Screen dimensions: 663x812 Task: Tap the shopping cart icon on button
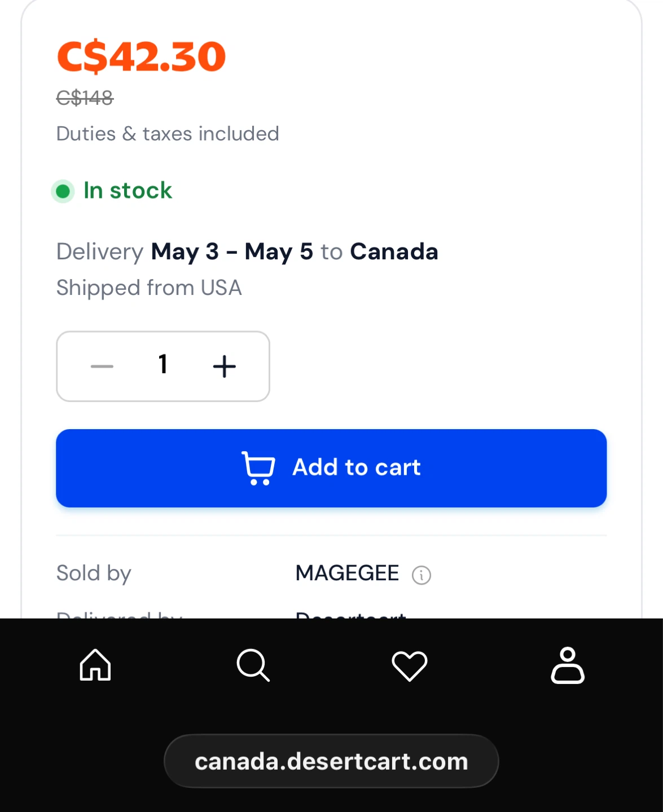click(x=258, y=468)
